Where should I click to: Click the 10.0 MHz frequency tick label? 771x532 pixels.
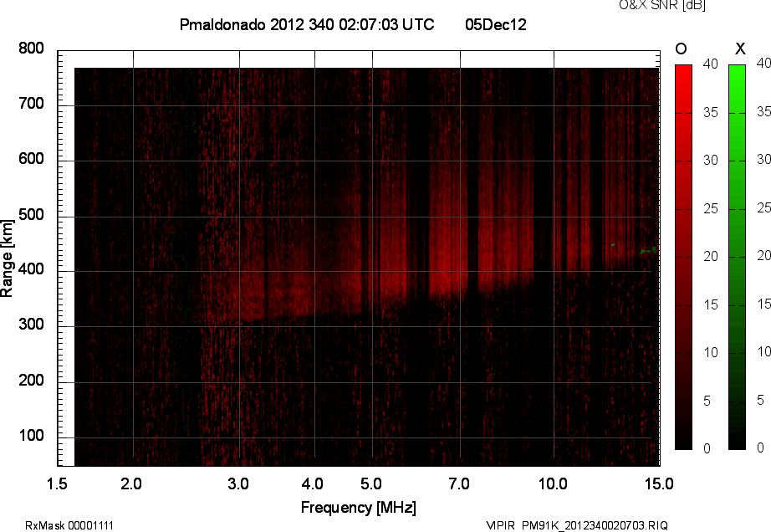pos(553,483)
